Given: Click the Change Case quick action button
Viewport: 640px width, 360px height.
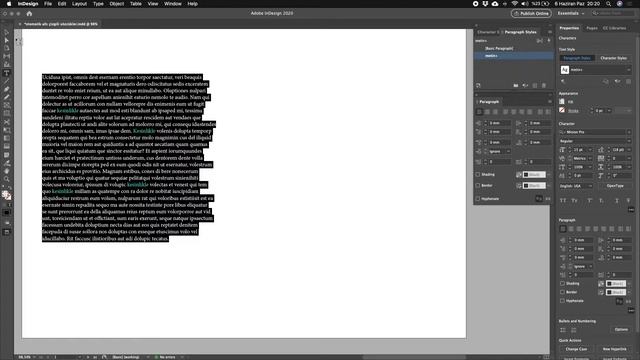Looking at the screenshot, I should [x=576, y=349].
